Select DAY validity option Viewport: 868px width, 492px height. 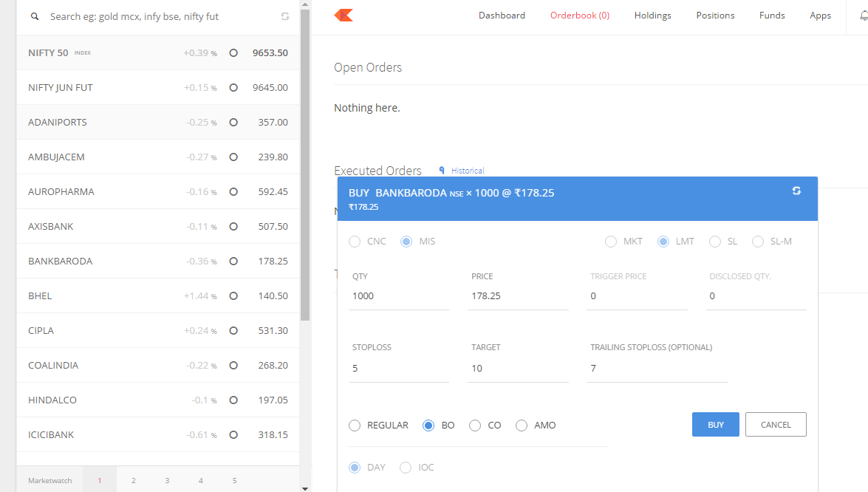355,468
